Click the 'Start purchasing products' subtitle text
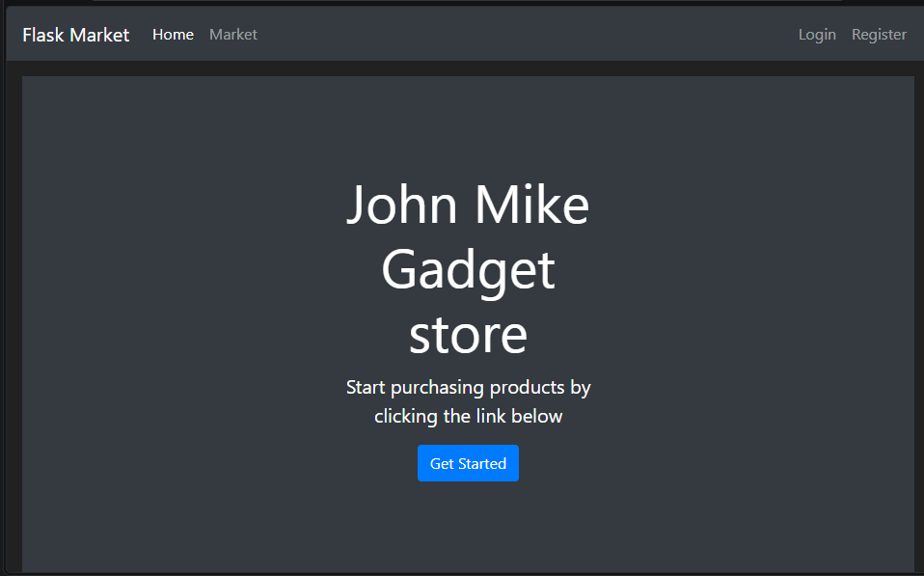This screenshot has width=924, height=576. coord(468,401)
